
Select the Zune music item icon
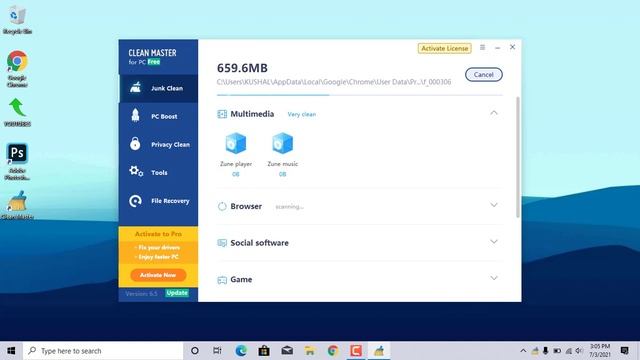coord(282,143)
